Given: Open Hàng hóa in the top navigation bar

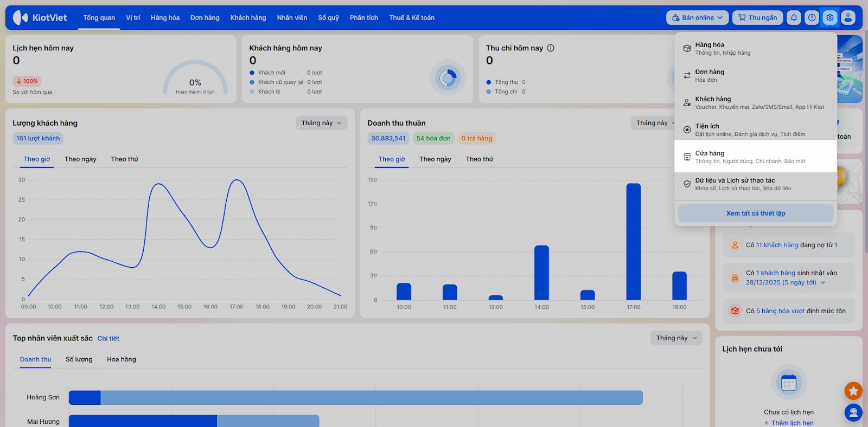Looking at the screenshot, I should 165,18.
